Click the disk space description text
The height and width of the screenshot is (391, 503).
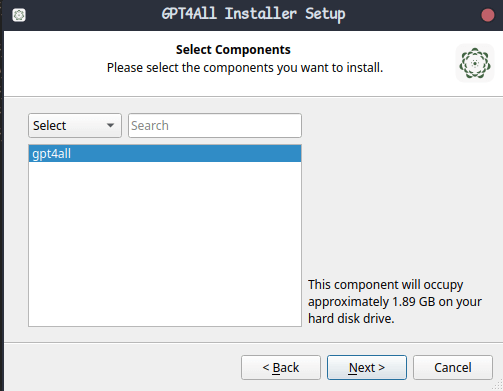click(x=395, y=301)
